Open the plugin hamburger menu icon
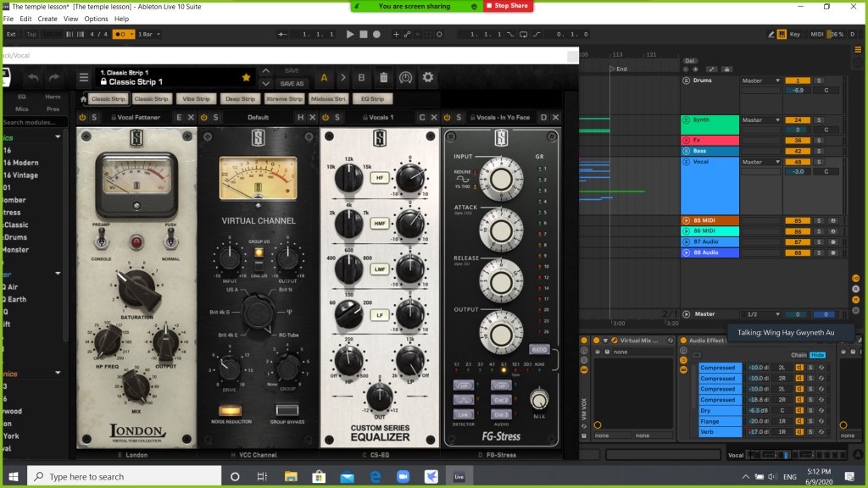868x488 pixels. click(84, 78)
